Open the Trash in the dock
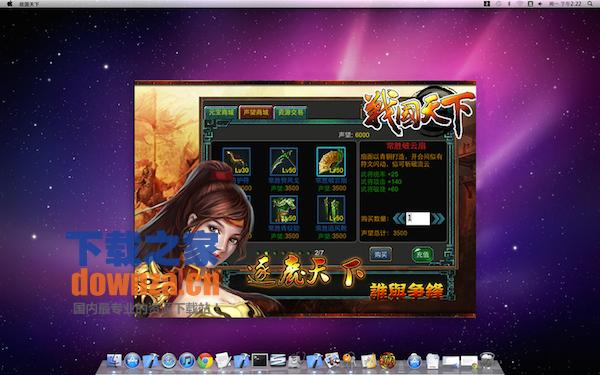 [x=487, y=360]
